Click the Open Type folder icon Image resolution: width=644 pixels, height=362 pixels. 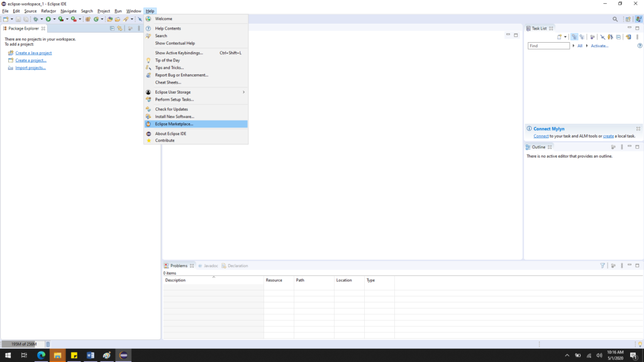tap(109, 19)
